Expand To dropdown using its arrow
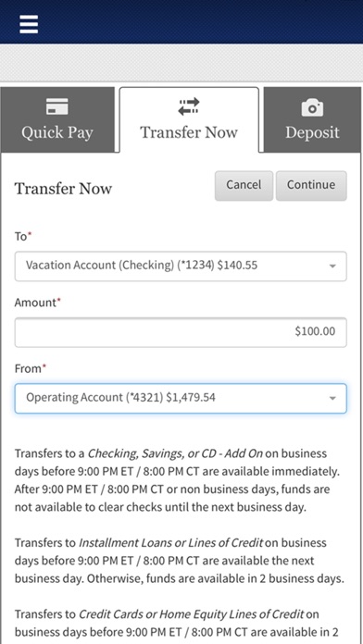The width and height of the screenshot is (363, 644). tap(332, 266)
